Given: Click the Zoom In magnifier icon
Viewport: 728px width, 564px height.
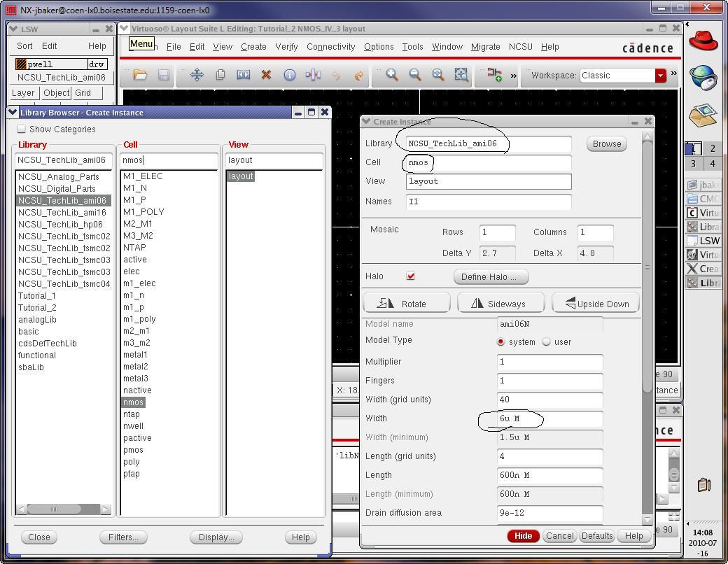Looking at the screenshot, I should [x=392, y=75].
